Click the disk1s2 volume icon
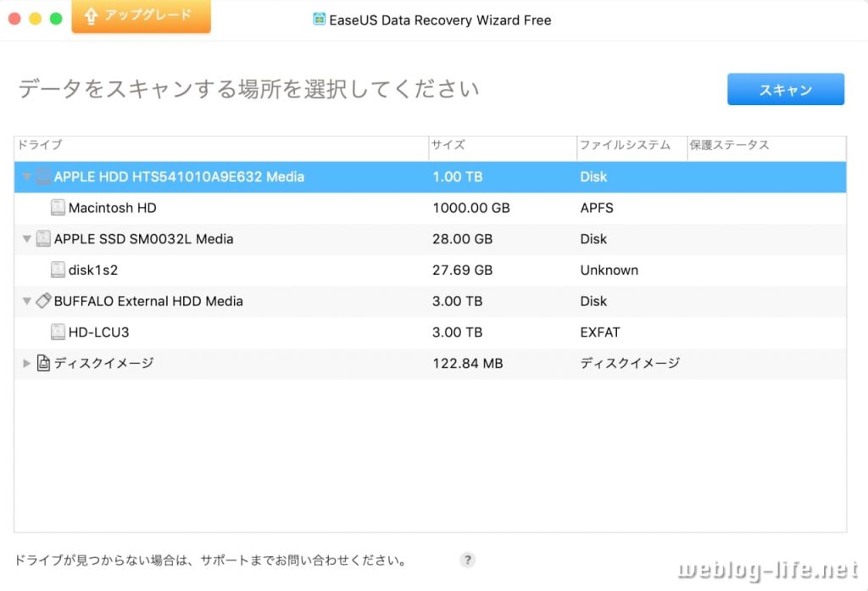 tap(58, 270)
